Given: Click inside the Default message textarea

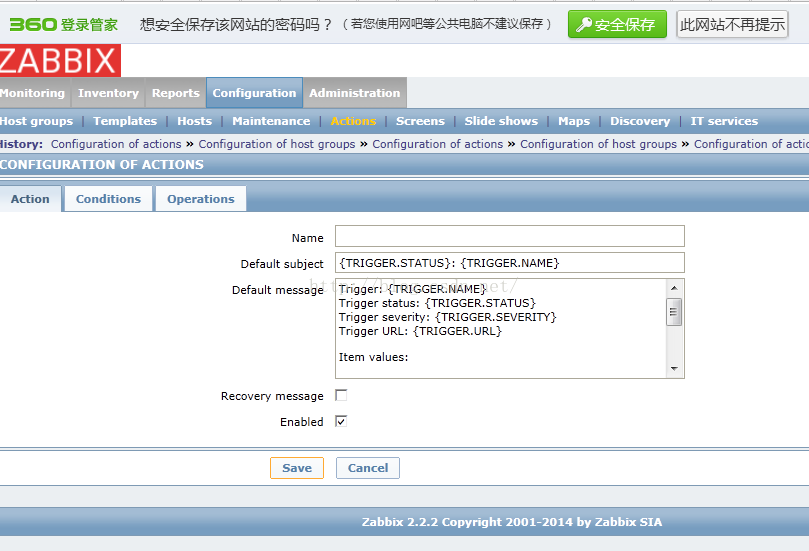Looking at the screenshot, I should click(501, 329).
